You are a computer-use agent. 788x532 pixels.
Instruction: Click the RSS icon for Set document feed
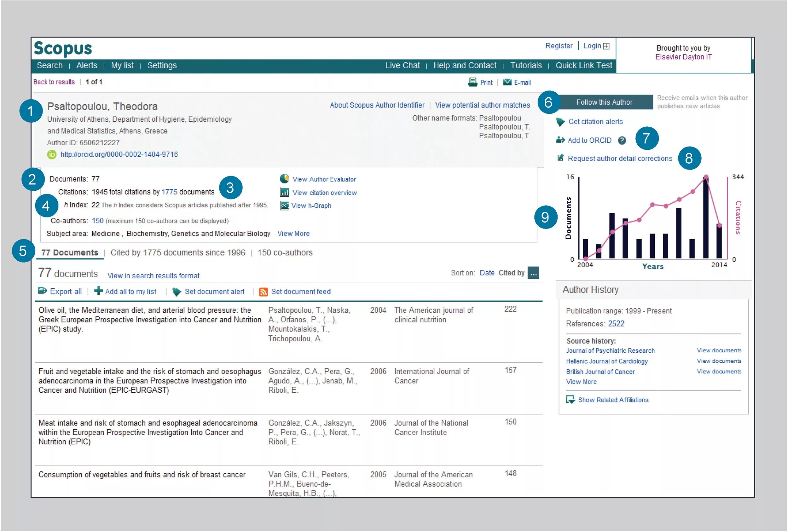pyautogui.click(x=264, y=292)
